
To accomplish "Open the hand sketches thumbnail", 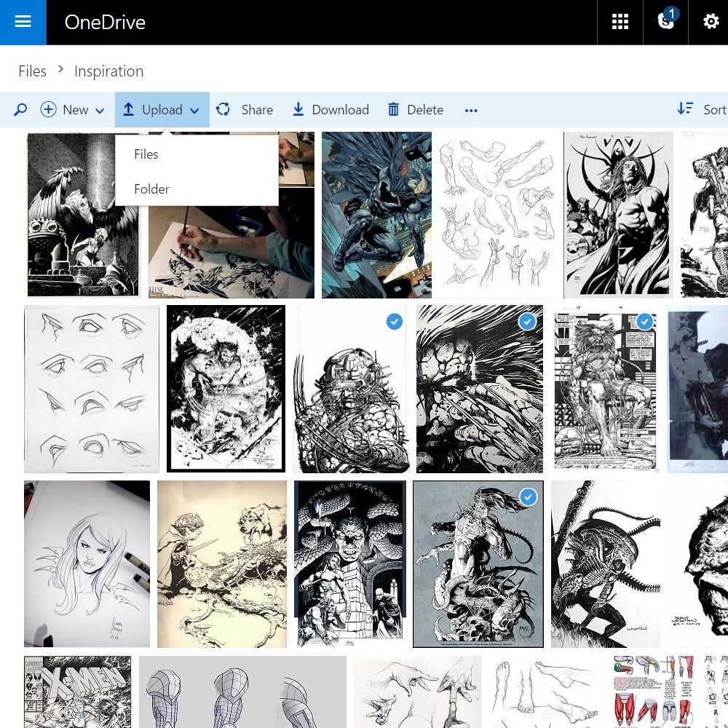I will point(417,692).
